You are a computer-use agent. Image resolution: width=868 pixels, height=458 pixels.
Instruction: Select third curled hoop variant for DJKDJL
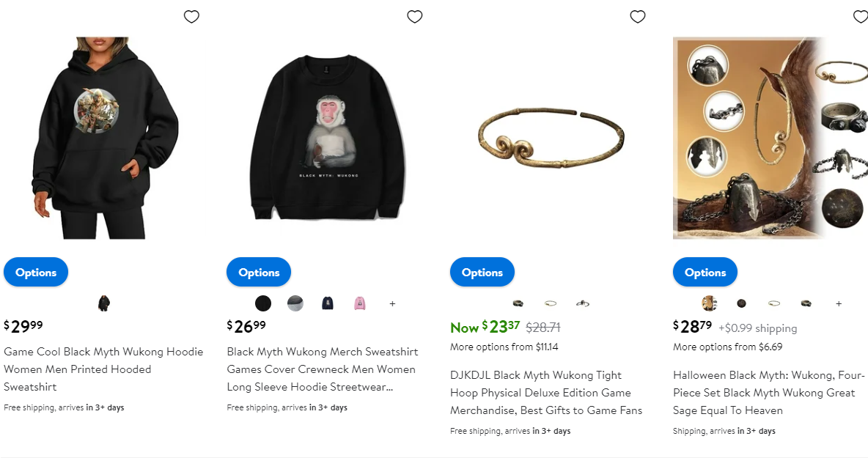click(x=582, y=303)
